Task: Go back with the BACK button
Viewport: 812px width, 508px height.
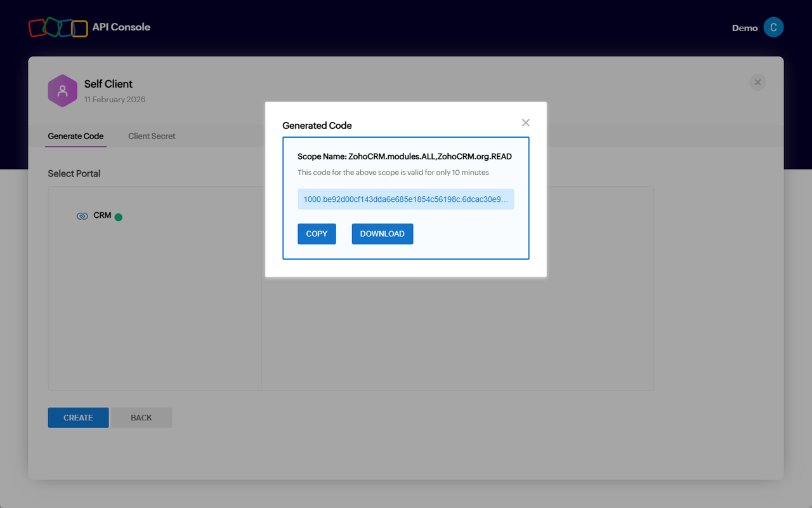Action: click(141, 418)
